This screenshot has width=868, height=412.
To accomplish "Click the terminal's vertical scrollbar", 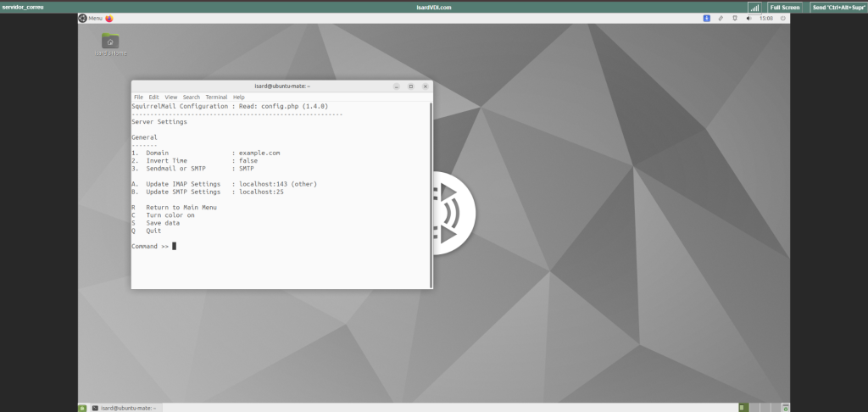I will (431, 195).
